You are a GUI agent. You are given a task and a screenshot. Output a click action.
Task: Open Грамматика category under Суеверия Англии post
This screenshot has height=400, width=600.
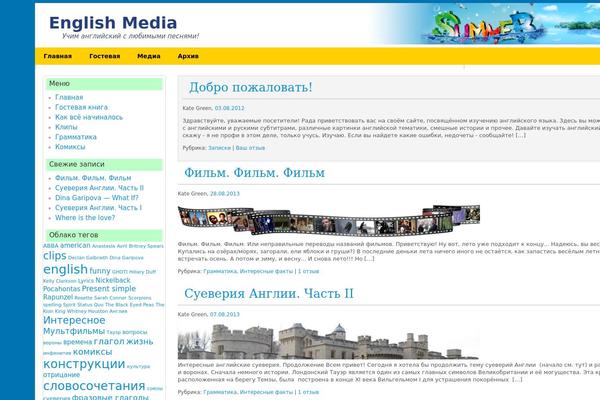(220, 392)
